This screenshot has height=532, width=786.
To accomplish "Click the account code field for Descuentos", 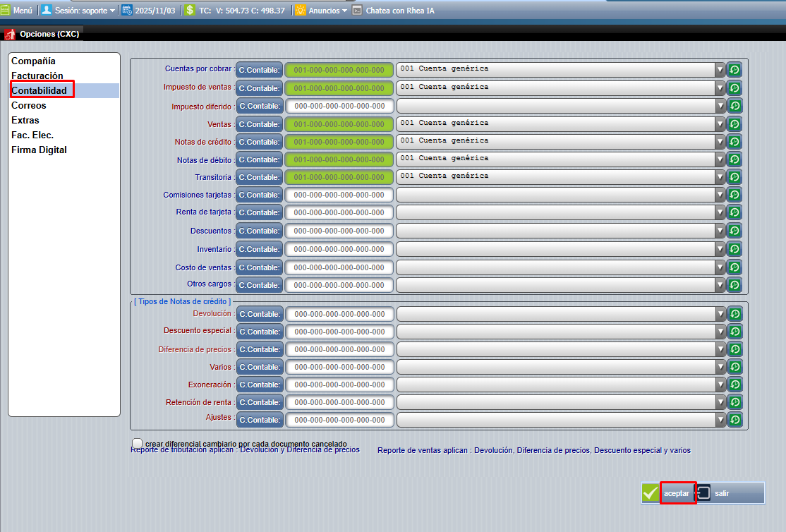I will 340,230.
